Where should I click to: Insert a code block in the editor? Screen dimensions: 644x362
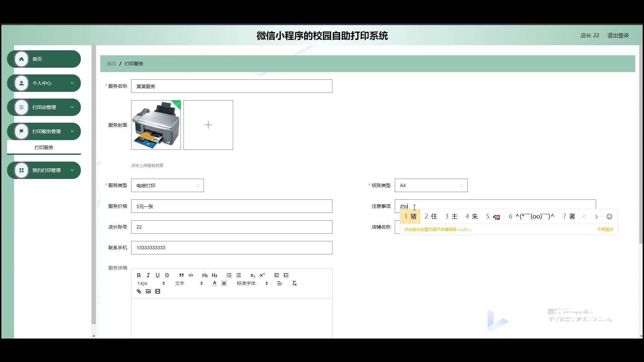(x=191, y=275)
